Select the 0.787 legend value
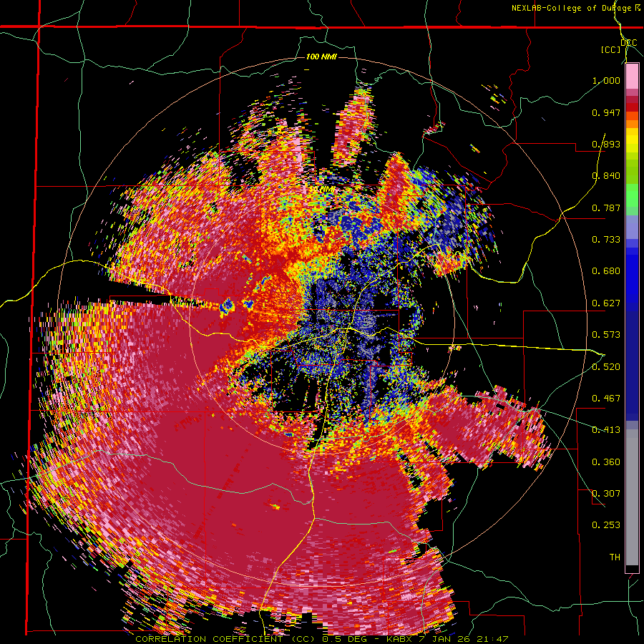The image size is (644, 644). (606, 208)
